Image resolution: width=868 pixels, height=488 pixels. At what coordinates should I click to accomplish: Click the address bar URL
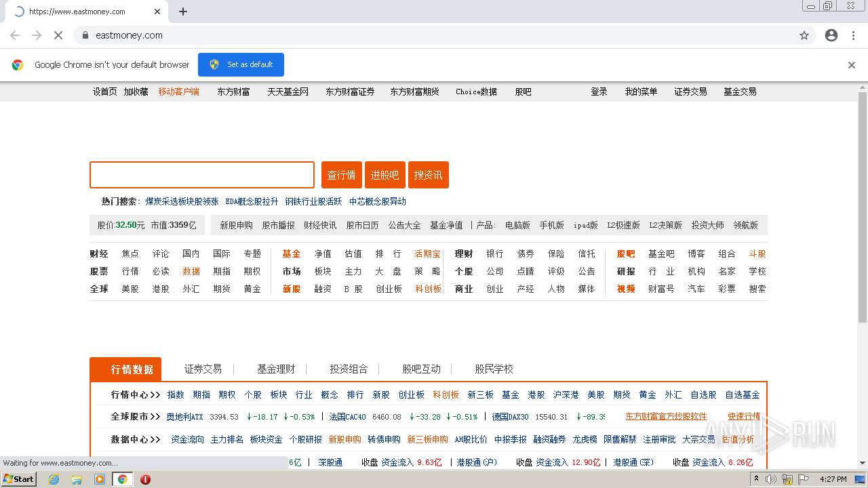pyautogui.click(x=129, y=35)
